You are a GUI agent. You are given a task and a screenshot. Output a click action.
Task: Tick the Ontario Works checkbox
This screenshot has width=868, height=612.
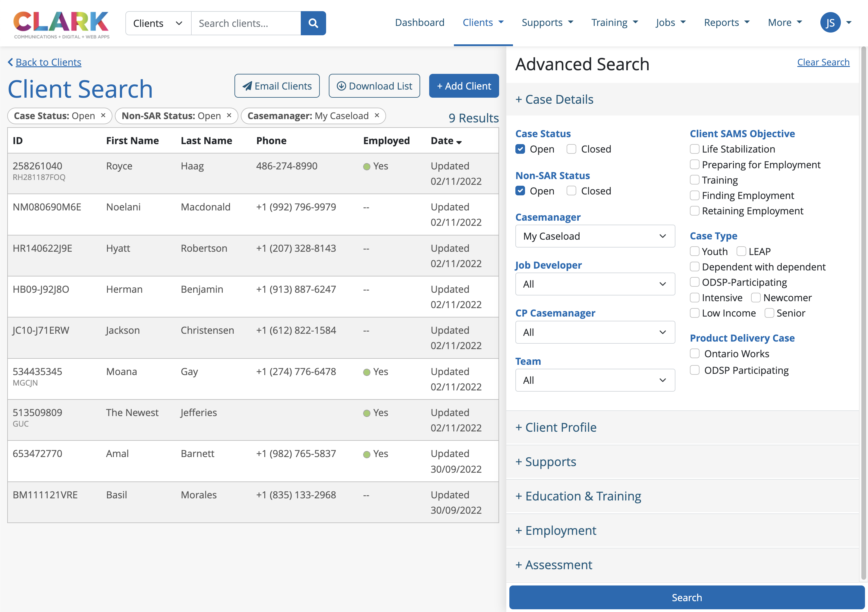694,353
